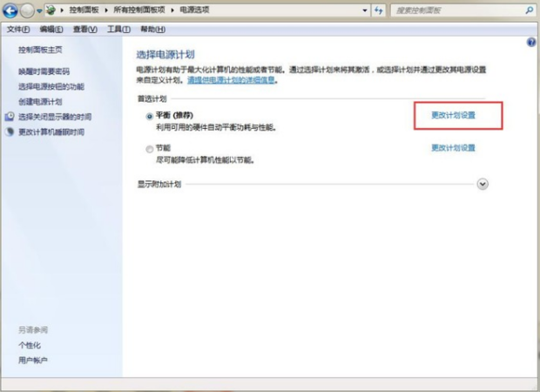Select the 节能 power plan radio button
This screenshot has height=392, width=540.
[x=149, y=149]
